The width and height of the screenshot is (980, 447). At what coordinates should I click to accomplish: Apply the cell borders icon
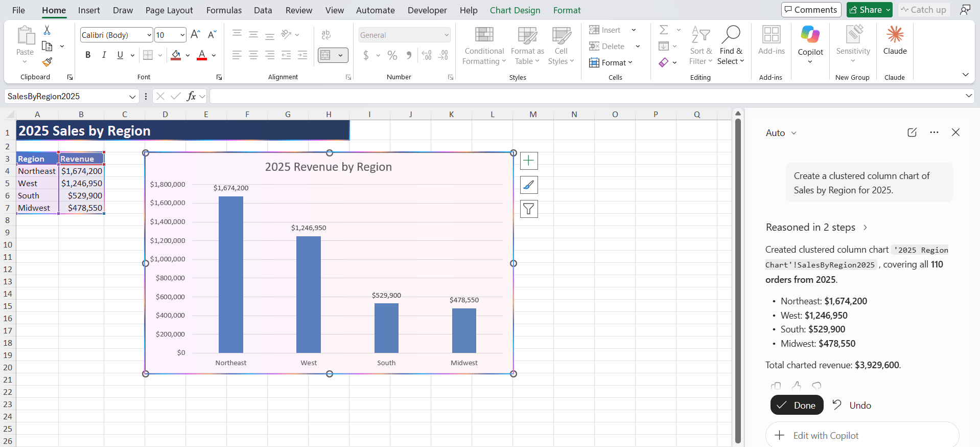[x=148, y=55]
